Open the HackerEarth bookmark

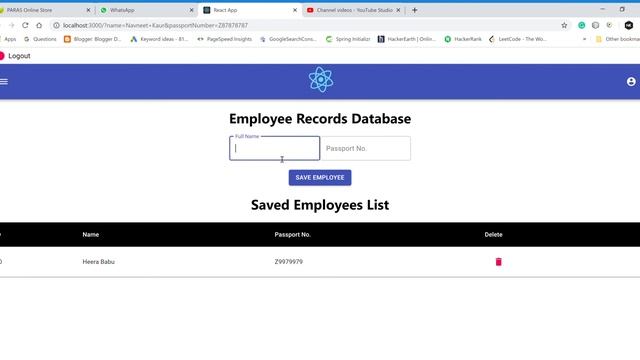pyautogui.click(x=407, y=39)
